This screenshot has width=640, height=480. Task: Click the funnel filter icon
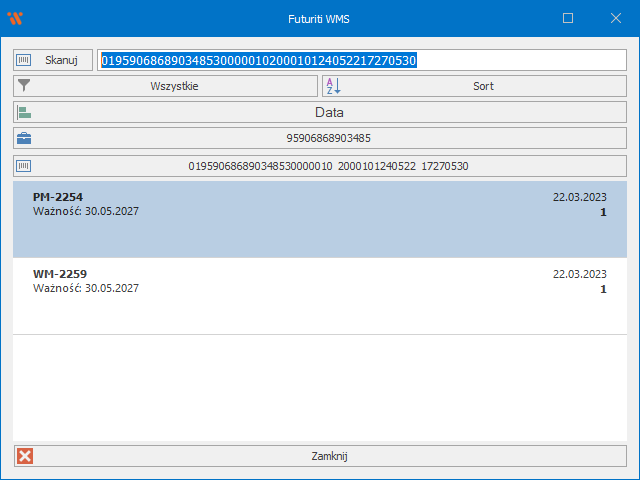click(25, 86)
